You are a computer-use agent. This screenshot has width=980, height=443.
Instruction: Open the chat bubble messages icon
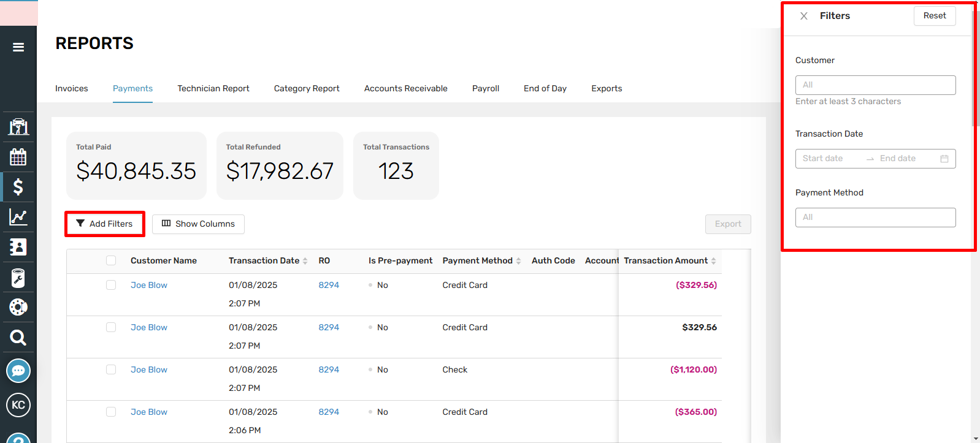[18, 371]
